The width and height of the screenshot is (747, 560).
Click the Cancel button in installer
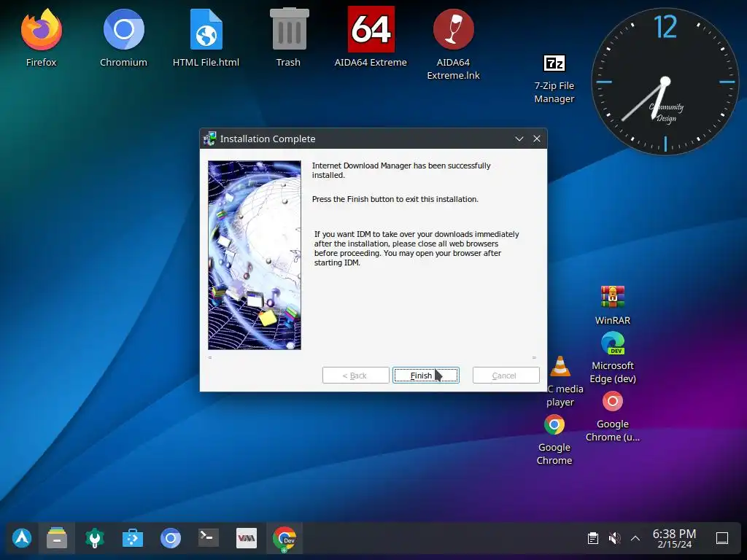coord(506,376)
